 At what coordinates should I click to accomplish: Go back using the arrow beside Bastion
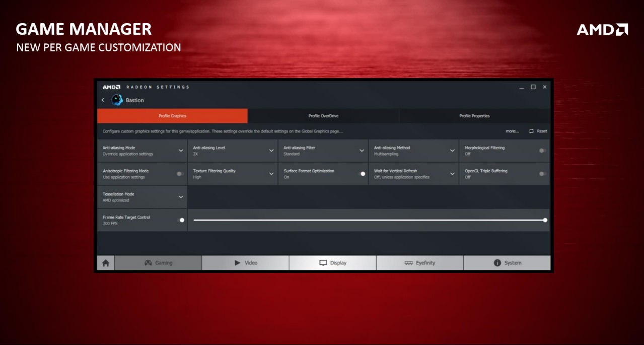pos(103,100)
